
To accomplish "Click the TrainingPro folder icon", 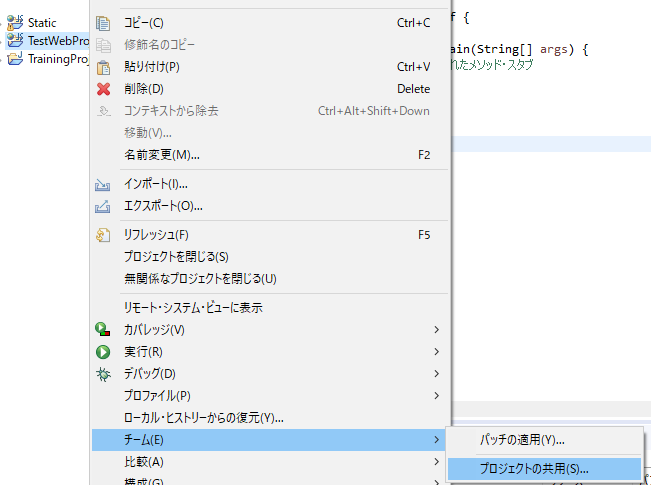I will 15,59.
